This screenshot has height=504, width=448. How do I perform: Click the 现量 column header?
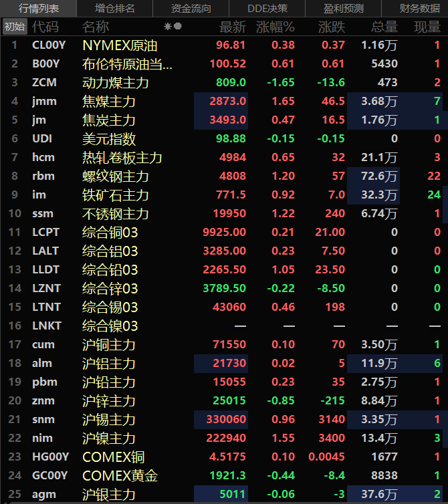pyautogui.click(x=427, y=27)
